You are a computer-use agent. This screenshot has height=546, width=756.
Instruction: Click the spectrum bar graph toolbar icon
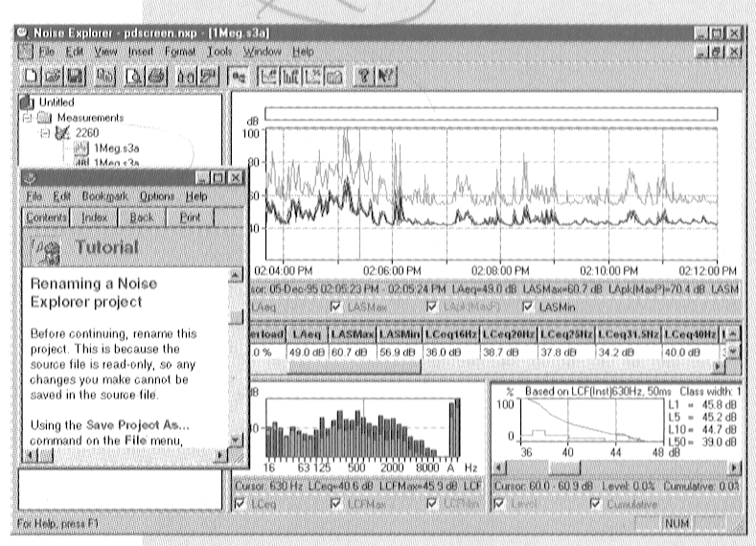pos(290,77)
